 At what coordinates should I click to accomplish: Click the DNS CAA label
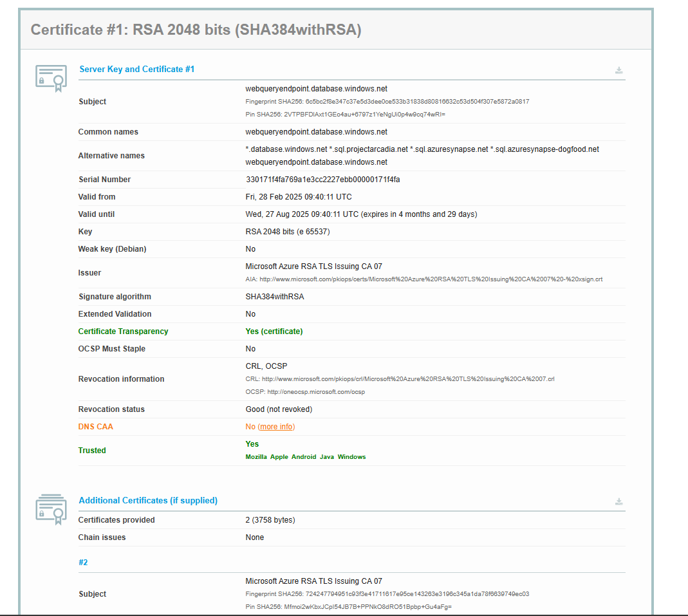click(95, 427)
